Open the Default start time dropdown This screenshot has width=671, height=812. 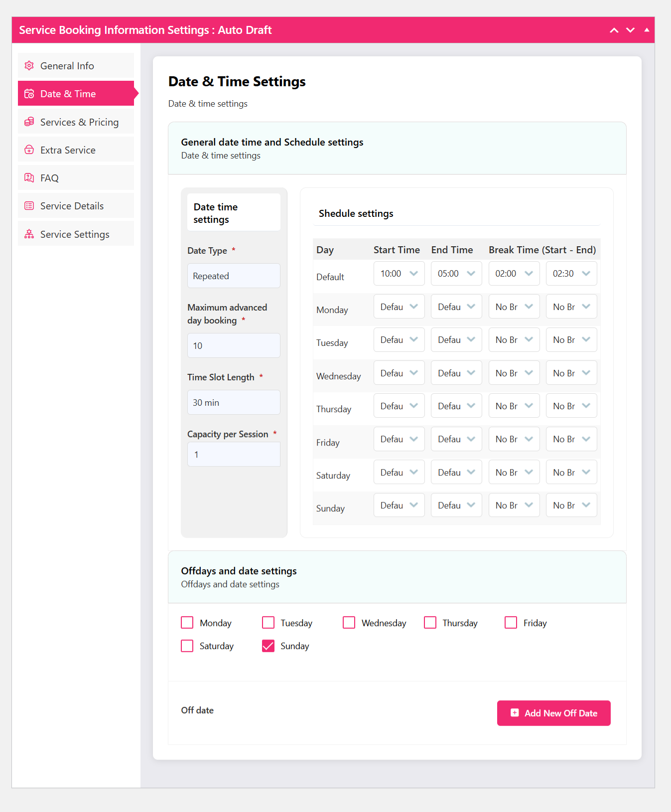pyautogui.click(x=399, y=274)
